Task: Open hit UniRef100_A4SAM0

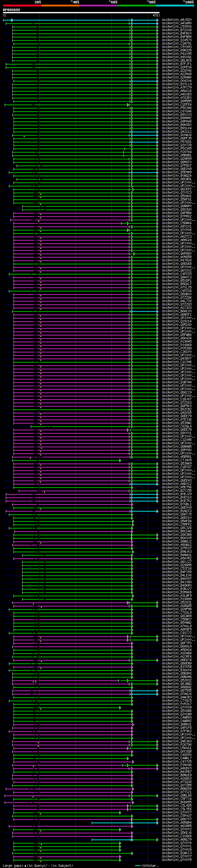Action: point(177,23)
